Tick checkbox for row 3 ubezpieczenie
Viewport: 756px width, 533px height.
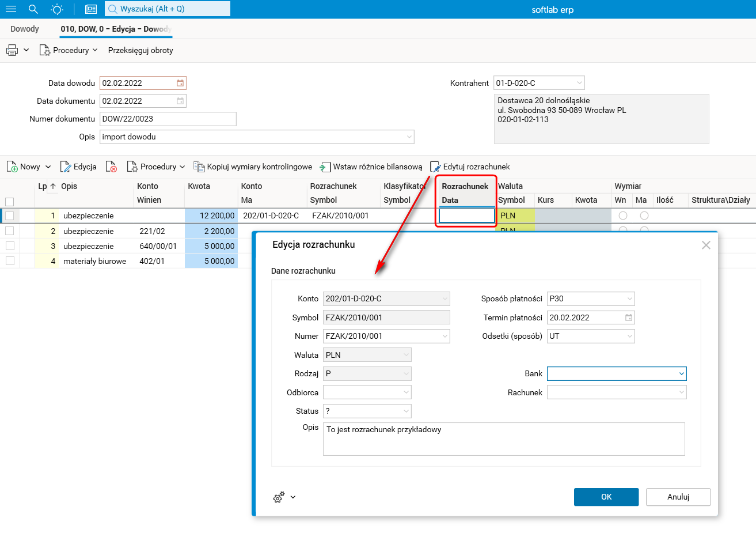[x=9, y=246]
